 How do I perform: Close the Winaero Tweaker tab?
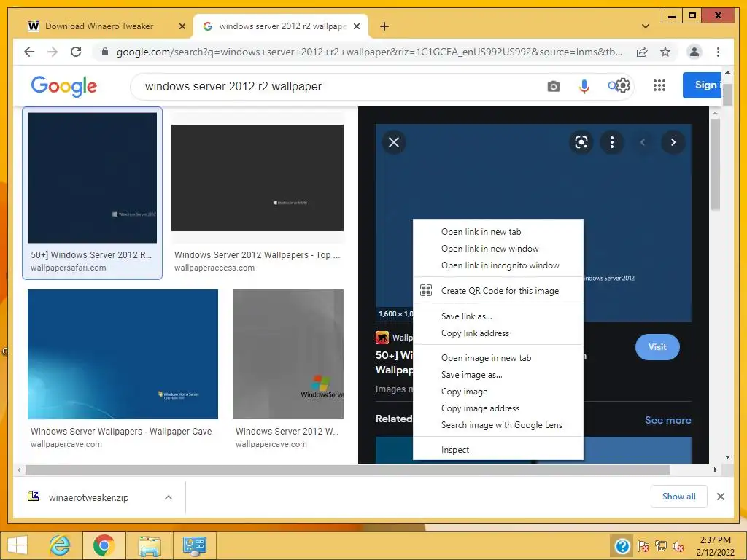coord(182,26)
